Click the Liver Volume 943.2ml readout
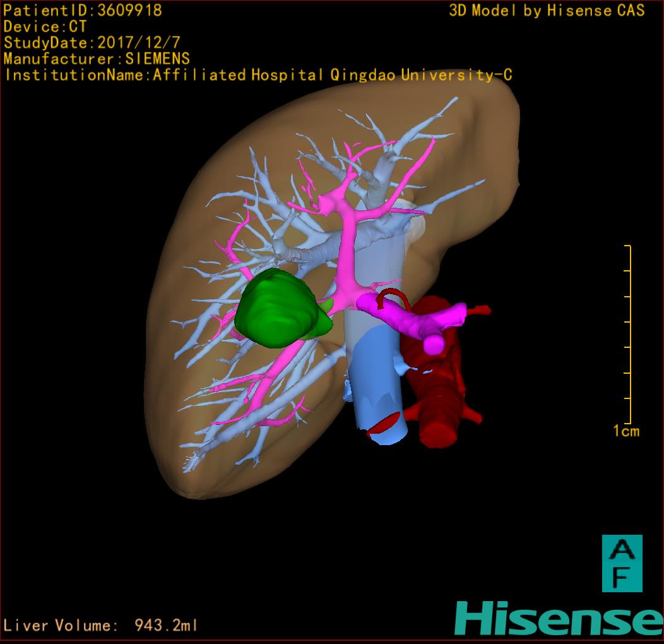This screenshot has height=644, width=664. click(x=101, y=626)
